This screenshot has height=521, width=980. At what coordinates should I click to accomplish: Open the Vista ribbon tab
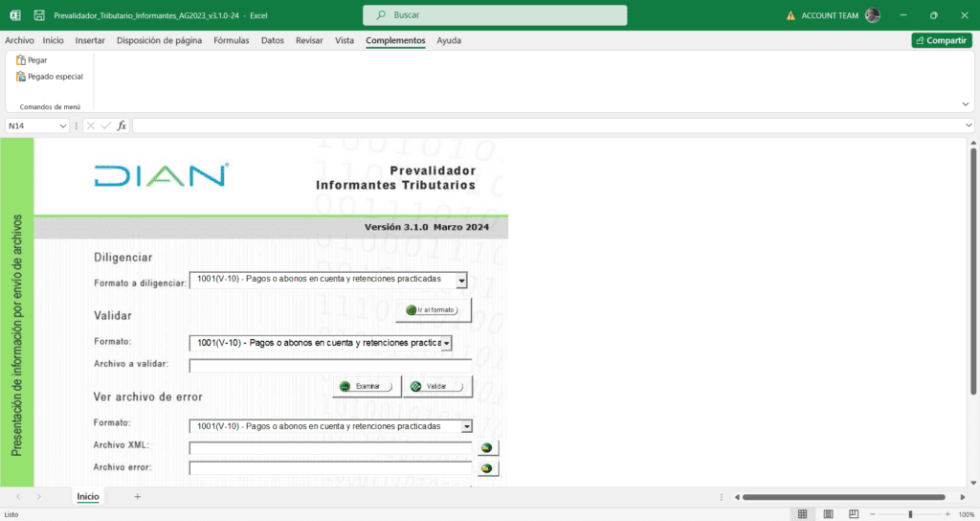tap(345, 40)
